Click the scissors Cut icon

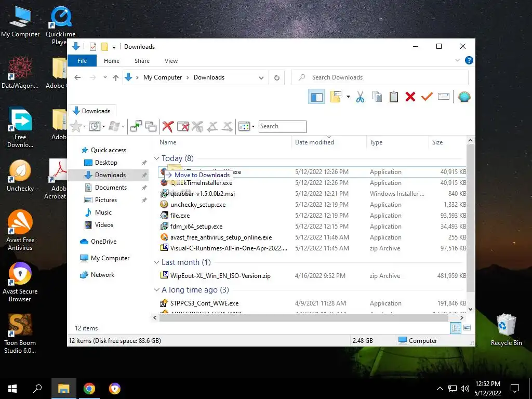pos(361,97)
